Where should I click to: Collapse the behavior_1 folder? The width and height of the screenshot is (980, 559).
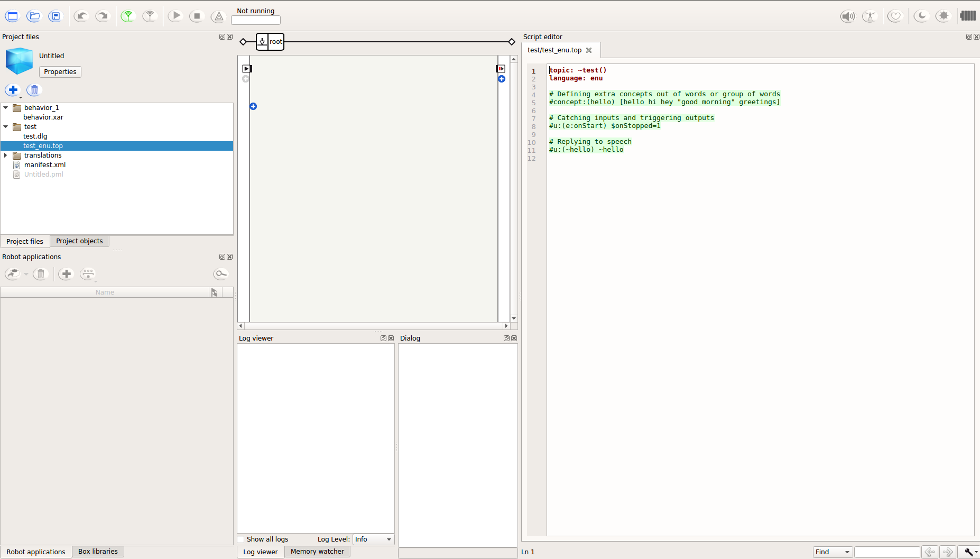coord(6,108)
